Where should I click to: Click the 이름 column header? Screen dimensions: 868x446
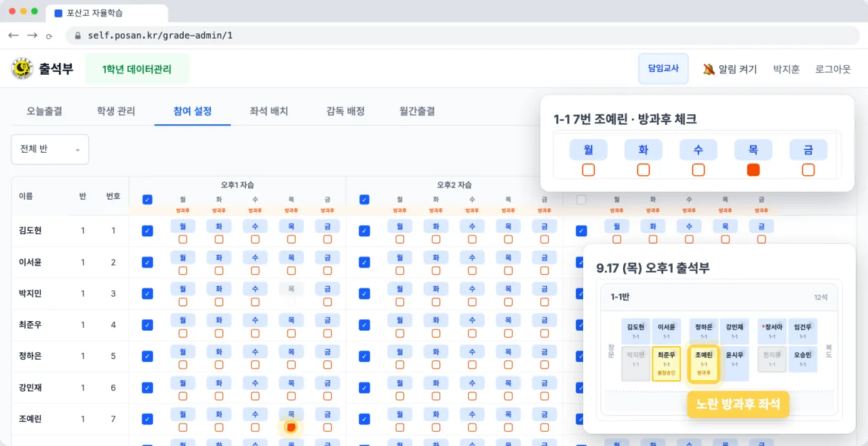tap(26, 196)
